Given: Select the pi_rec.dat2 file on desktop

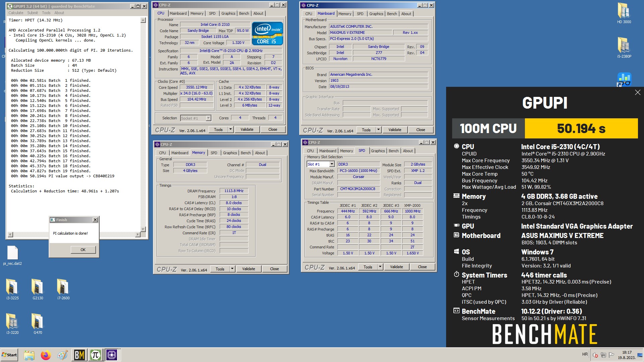Looking at the screenshot, I should [x=12, y=255].
